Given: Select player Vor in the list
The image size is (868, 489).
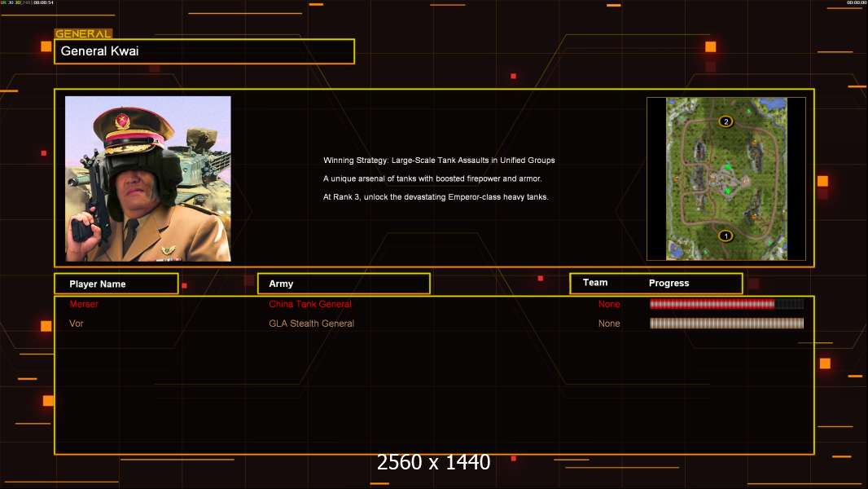Looking at the screenshot, I should point(77,324).
